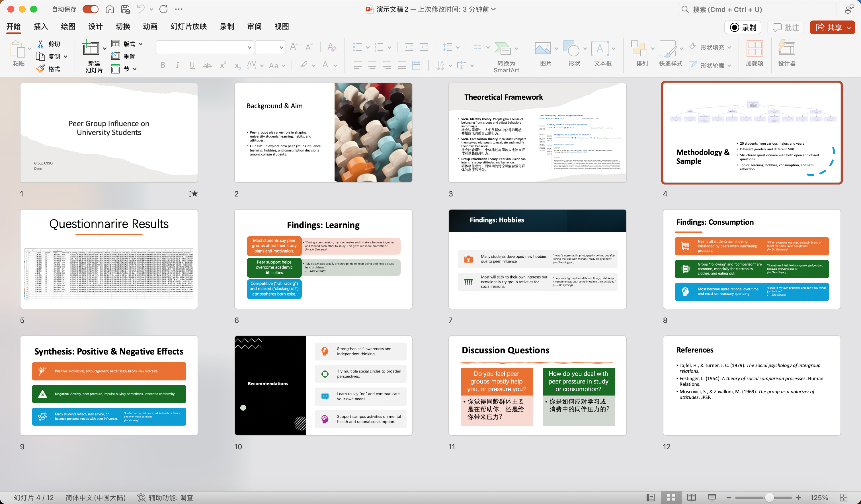Click the language 简体中文 status entry
Screen dimensions: 861x504
(96, 497)
